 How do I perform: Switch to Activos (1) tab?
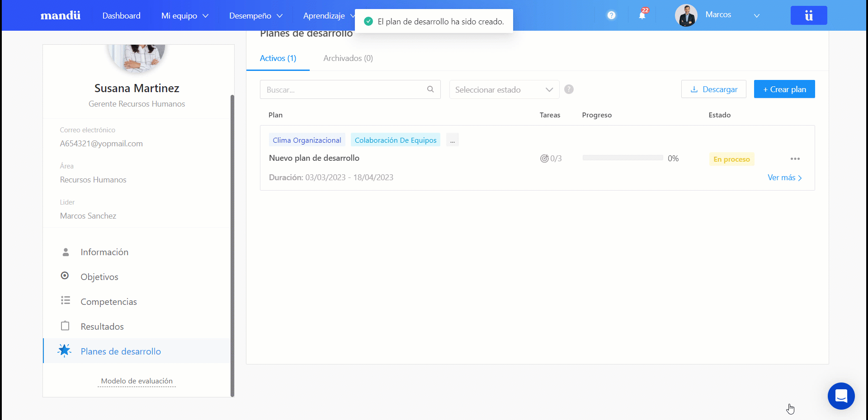coord(278,58)
